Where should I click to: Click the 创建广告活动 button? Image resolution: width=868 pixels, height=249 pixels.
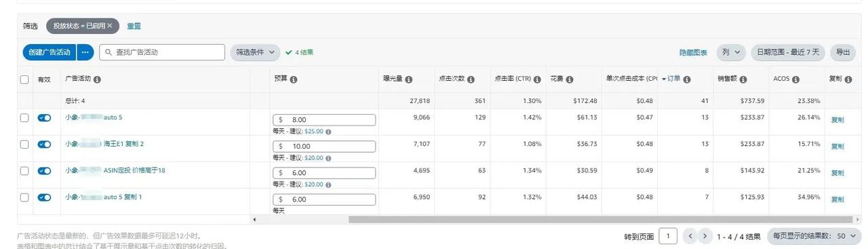(50, 52)
